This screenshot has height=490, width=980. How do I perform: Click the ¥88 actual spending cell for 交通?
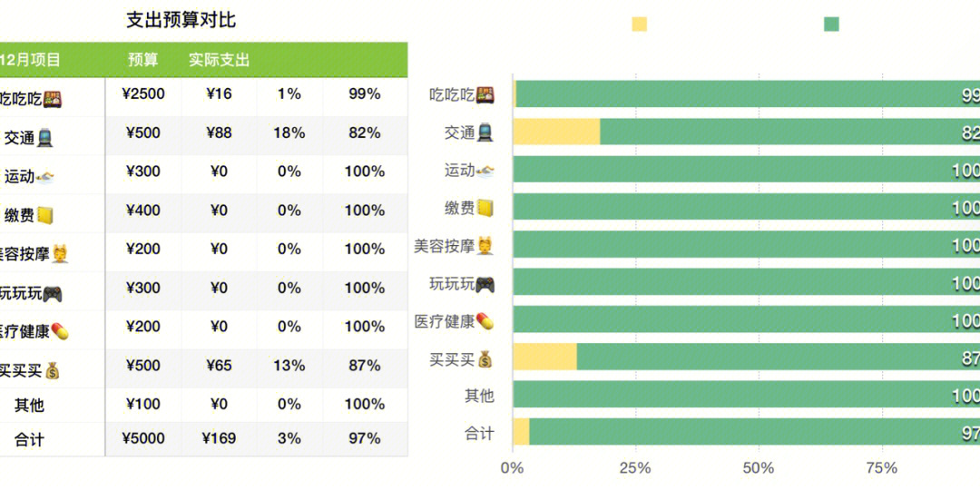(x=219, y=133)
